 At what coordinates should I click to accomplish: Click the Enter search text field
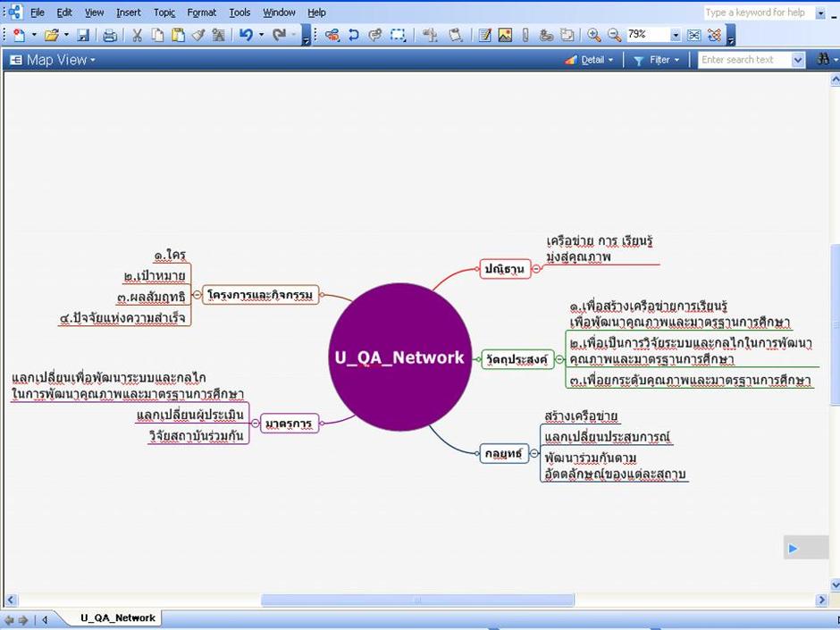[x=744, y=60]
